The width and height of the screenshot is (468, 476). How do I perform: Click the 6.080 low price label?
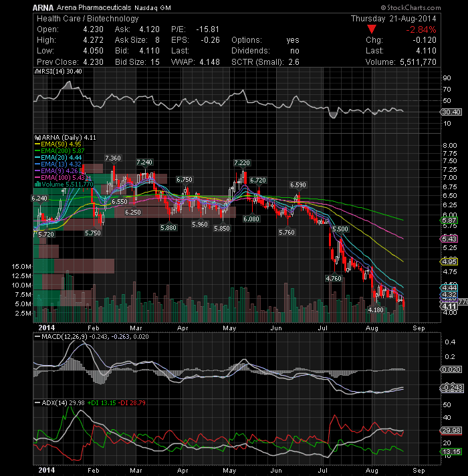click(x=251, y=219)
